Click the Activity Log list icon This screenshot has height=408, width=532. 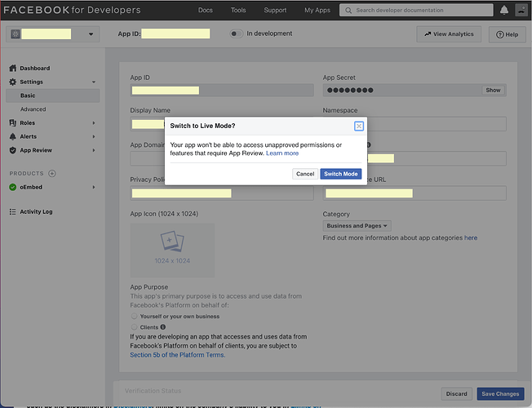pyautogui.click(x=12, y=211)
